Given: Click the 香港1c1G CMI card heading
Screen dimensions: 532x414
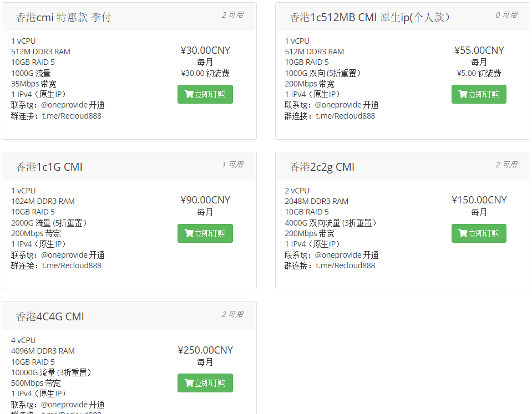Looking at the screenshot, I should [49, 167].
